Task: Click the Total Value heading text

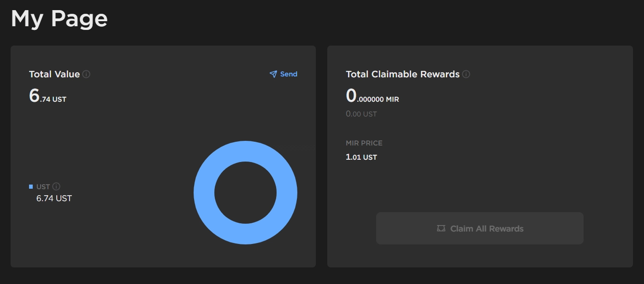Action: point(54,74)
